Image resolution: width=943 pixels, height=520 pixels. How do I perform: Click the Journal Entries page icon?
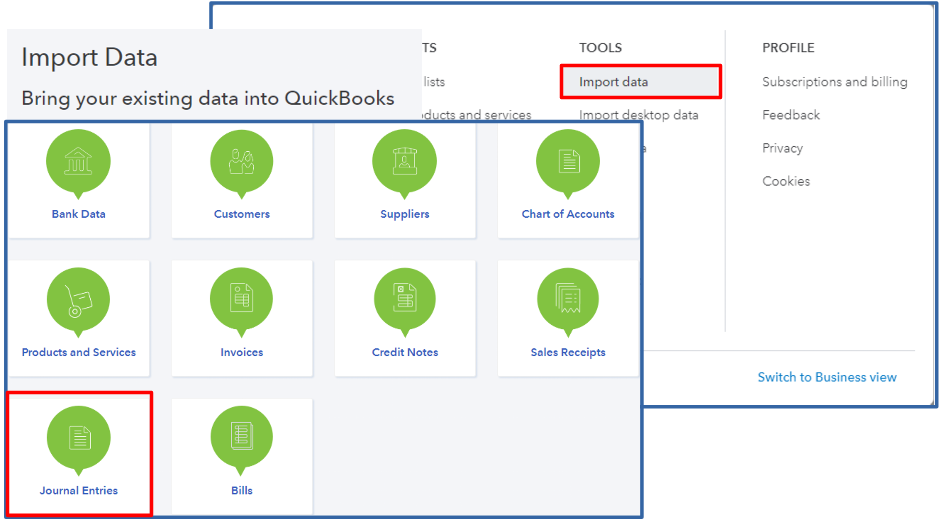pos(78,438)
